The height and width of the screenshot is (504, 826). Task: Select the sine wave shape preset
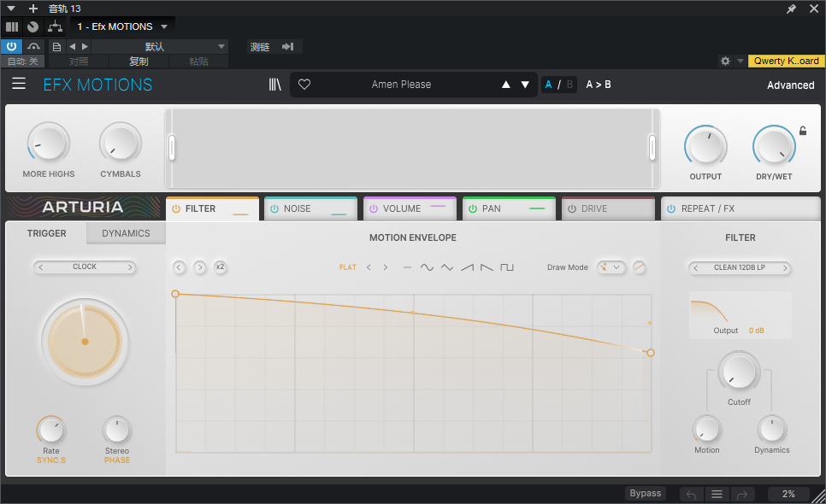coord(427,267)
